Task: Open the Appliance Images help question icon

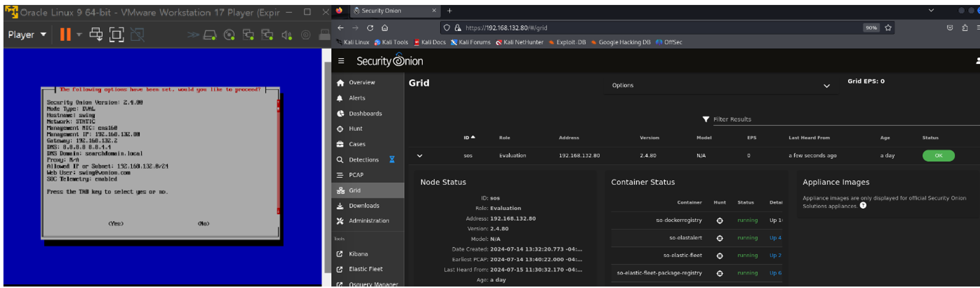Action: [x=863, y=206]
